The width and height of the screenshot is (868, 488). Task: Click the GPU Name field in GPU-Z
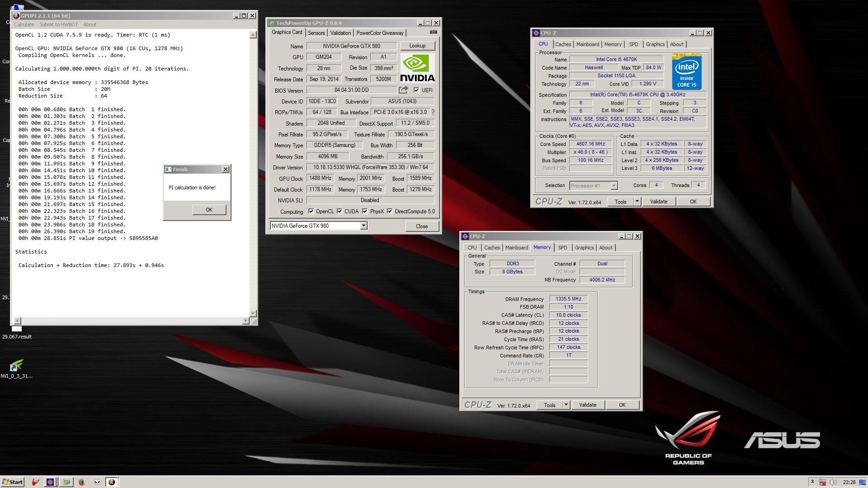[x=351, y=46]
